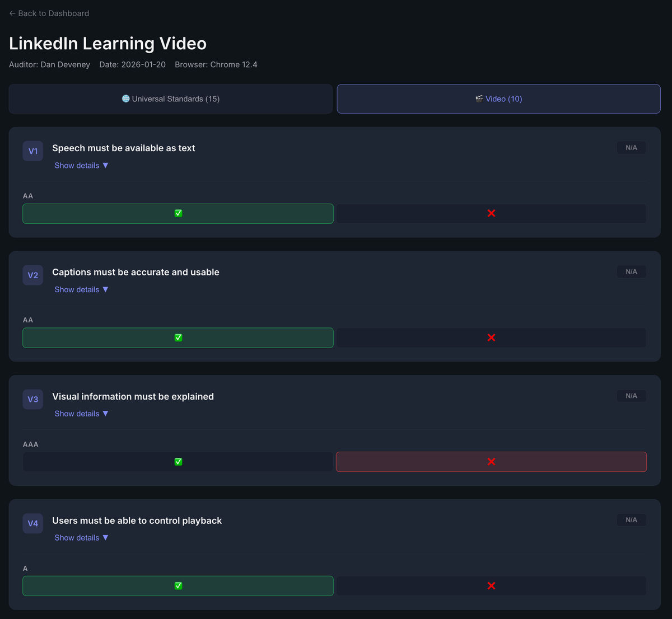Click the V3 criterion badge
This screenshot has width=672, height=619.
[x=33, y=400]
